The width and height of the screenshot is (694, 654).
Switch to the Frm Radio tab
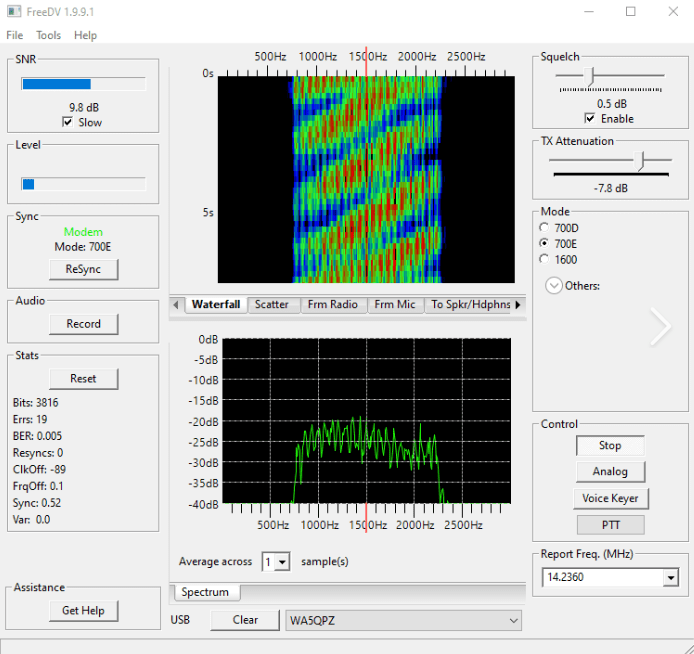click(x=332, y=304)
